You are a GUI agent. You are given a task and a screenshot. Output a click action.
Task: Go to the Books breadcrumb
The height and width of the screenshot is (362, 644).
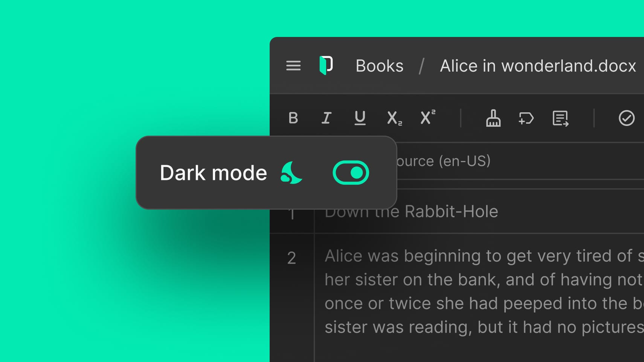pos(379,66)
